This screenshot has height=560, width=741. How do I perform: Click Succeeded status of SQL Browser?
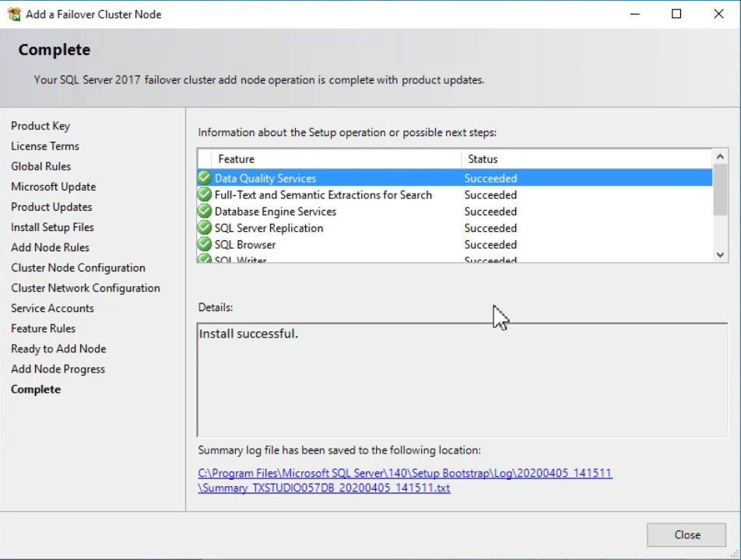(490, 244)
